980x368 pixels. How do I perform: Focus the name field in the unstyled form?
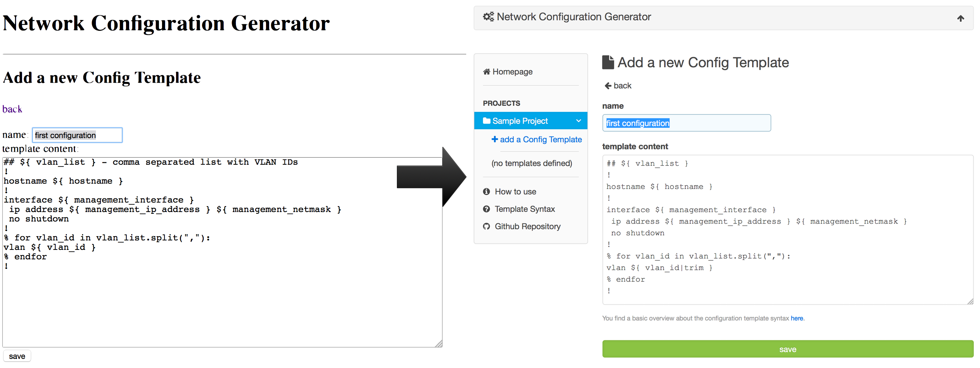(x=77, y=135)
